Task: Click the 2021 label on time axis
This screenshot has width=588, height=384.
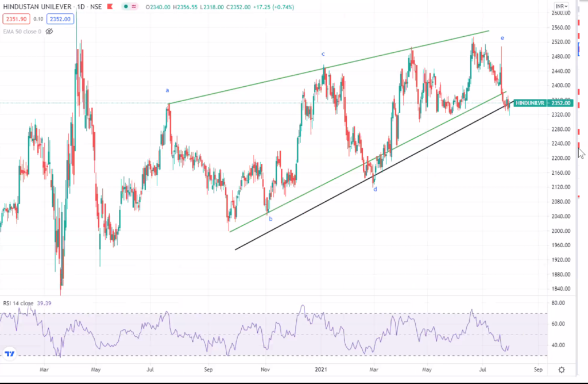Action: tap(320, 369)
